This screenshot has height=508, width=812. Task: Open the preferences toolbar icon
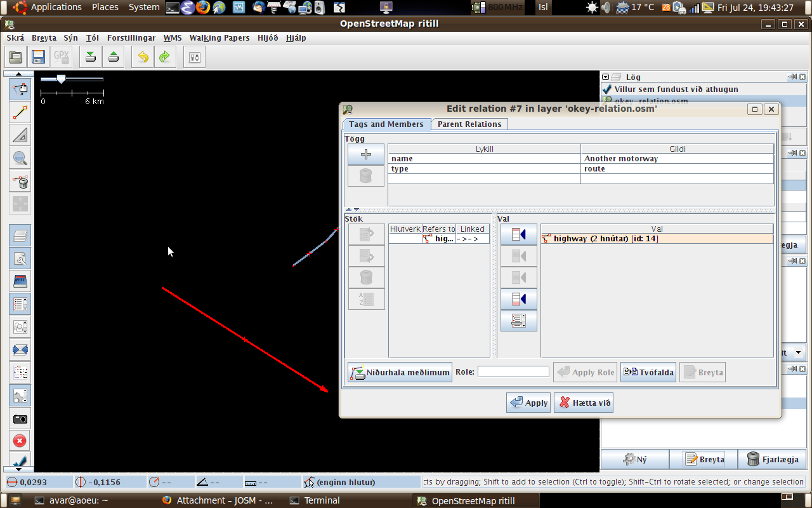[195, 57]
